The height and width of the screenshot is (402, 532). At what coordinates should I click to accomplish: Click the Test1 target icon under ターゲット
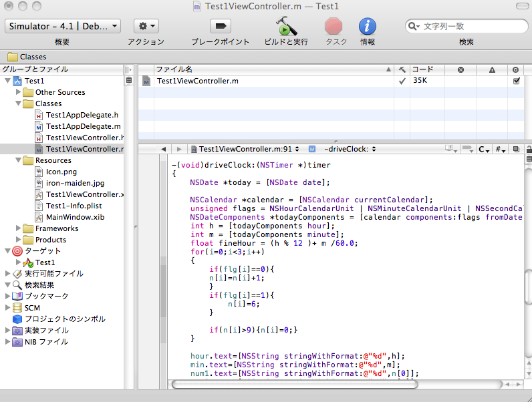pos(28,262)
